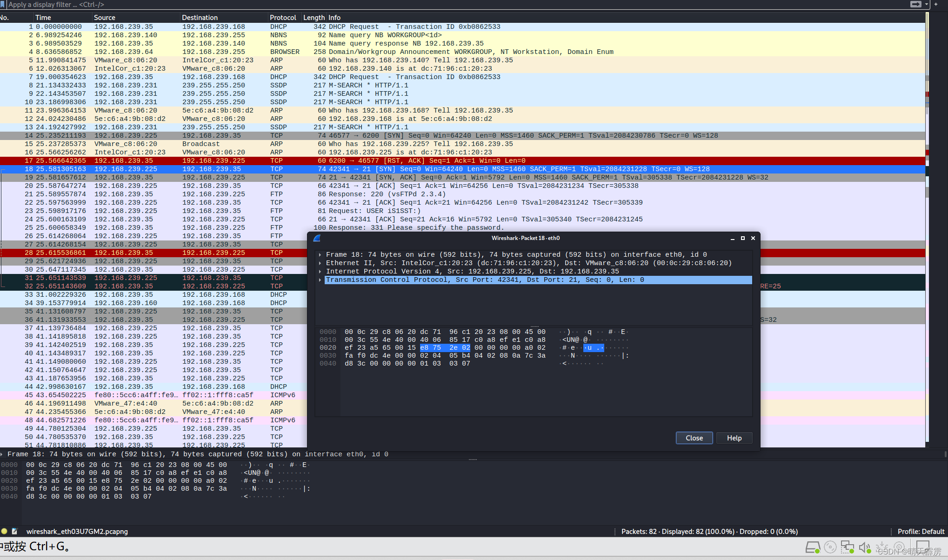Image resolution: width=948 pixels, height=560 pixels.
Task: Apply the display filter with arrow button
Action: pos(915,4)
